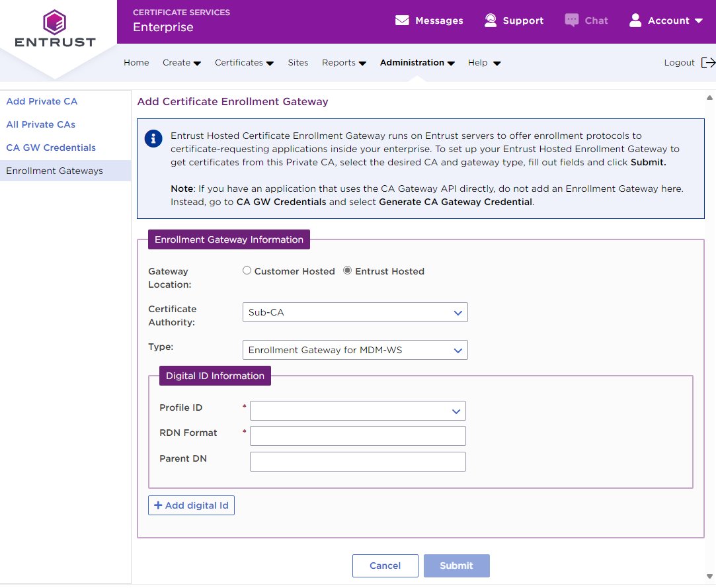The height and width of the screenshot is (588, 716).
Task: Open the Reports menu
Action: (344, 63)
